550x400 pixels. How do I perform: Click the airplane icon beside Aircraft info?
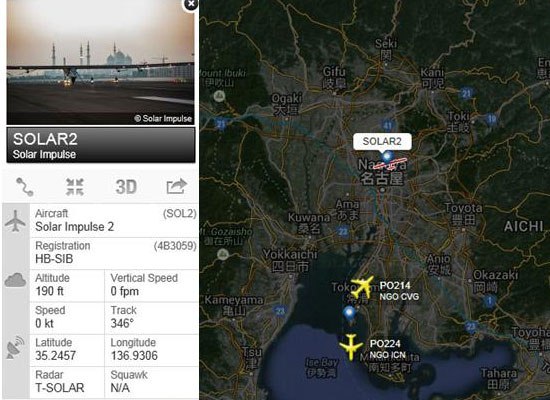coord(15,221)
